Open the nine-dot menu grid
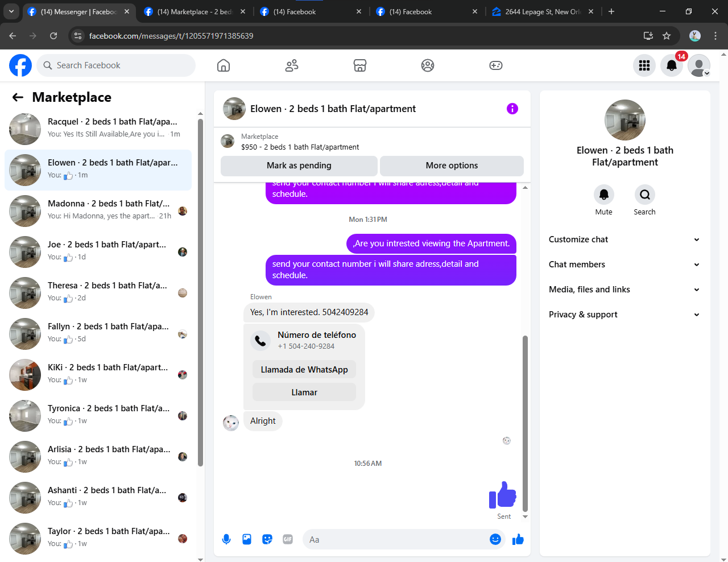728x562 pixels. point(644,65)
